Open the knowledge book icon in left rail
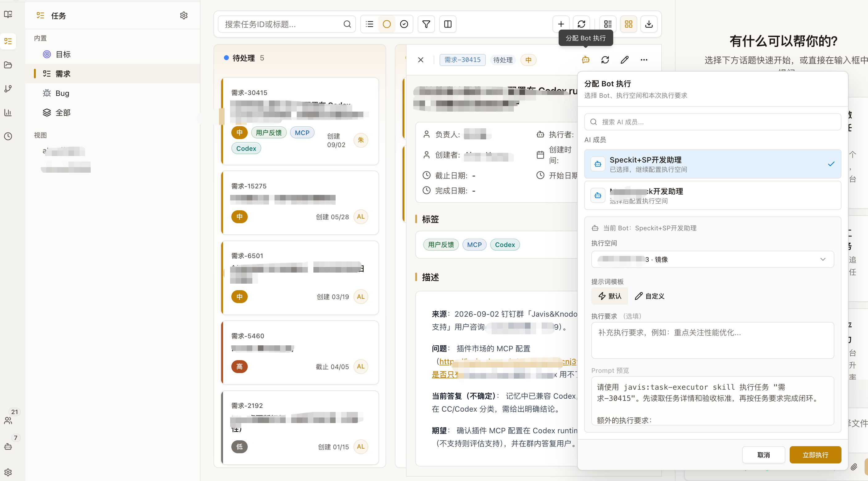This screenshot has width=868, height=481. 8,14
